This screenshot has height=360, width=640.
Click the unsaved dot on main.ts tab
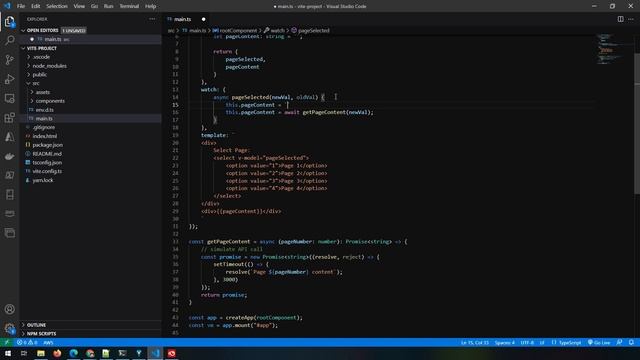tap(203, 19)
